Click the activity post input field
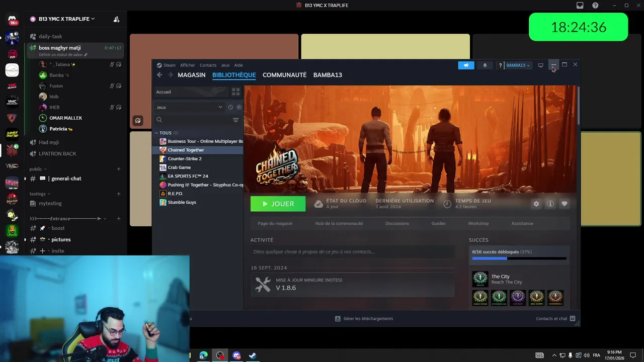This screenshot has height=362, width=644. pyautogui.click(x=352, y=251)
